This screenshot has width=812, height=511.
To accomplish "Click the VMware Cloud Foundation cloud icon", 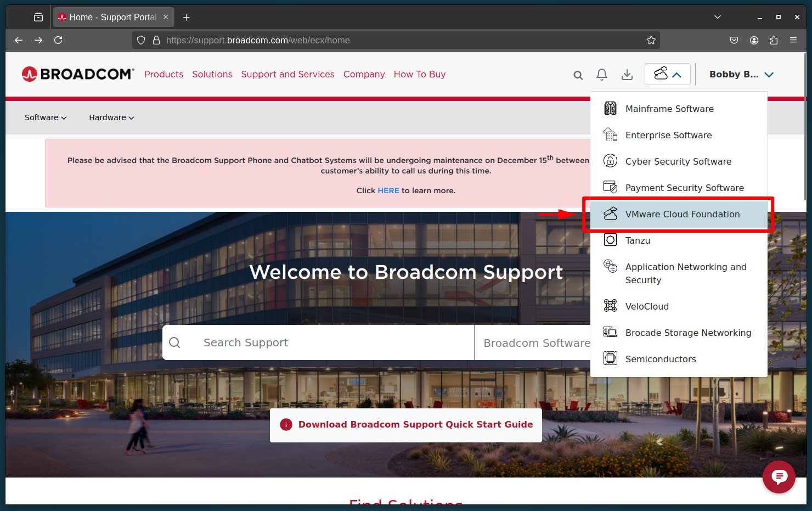I will 610,214.
